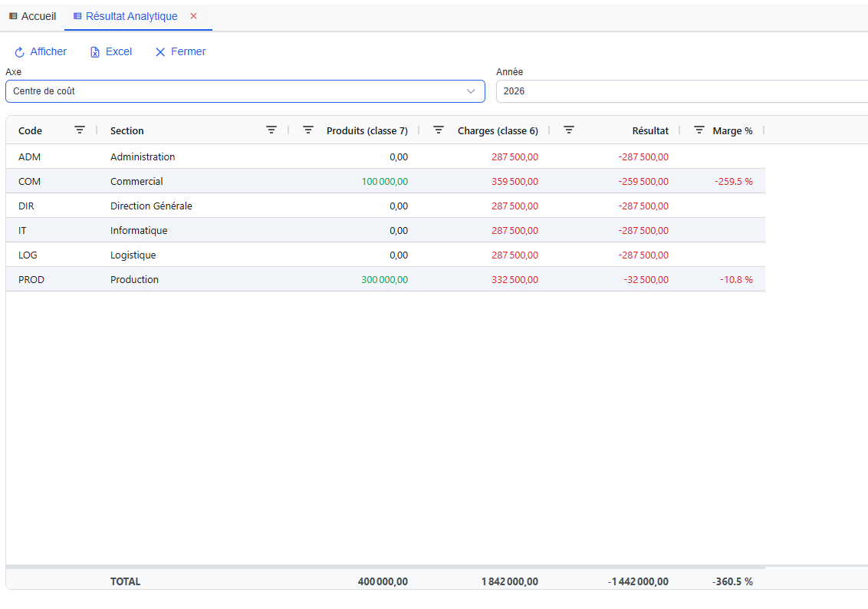868x609 pixels.
Task: Expand the Axe dropdown chevron
Action: point(471,91)
